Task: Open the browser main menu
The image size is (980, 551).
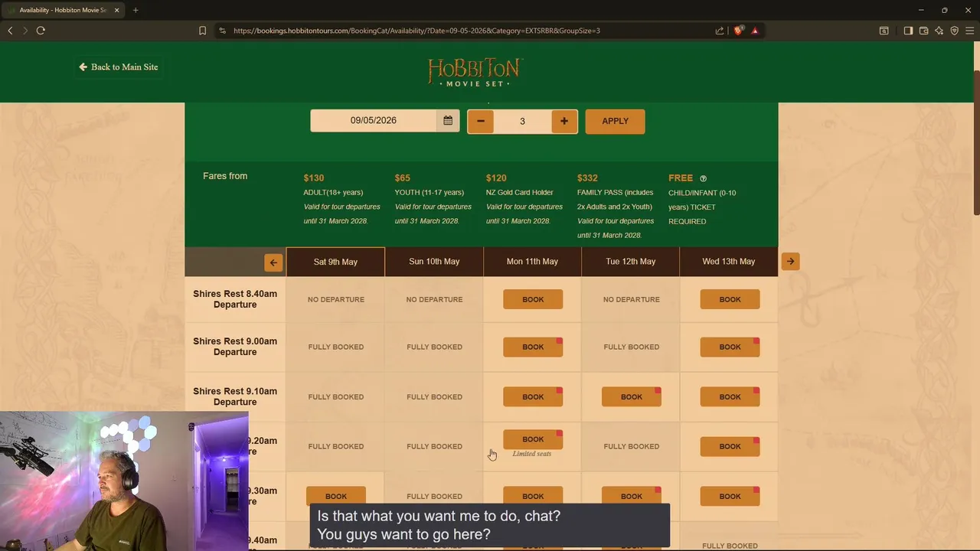Action: pos(970,31)
